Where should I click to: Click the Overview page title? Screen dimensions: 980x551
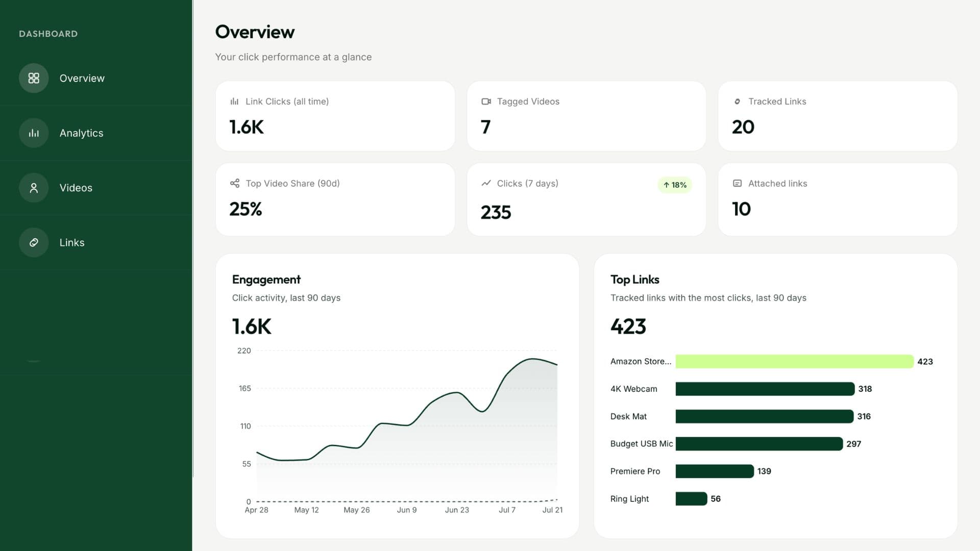pyautogui.click(x=255, y=32)
